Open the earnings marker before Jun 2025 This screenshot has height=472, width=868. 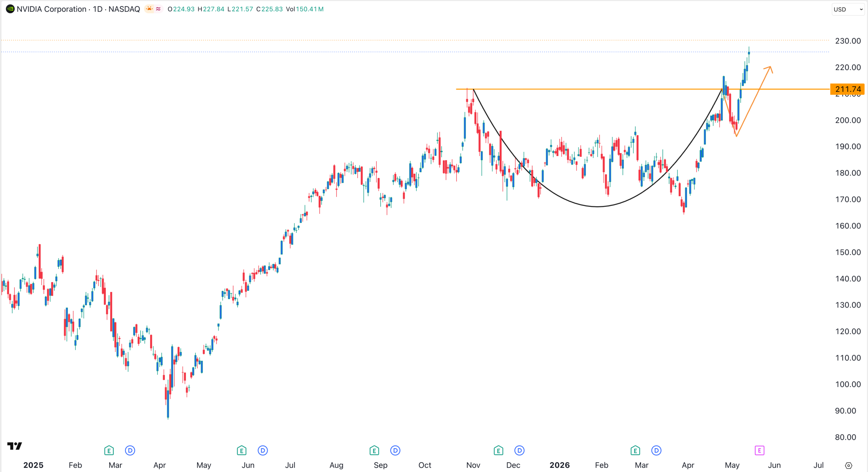pos(241,451)
